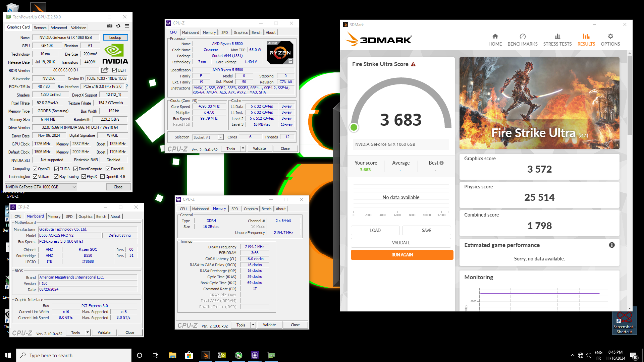Viewport: 644px width, 362px height.
Task: Click BIOS version share/export icon
Action: [105, 70]
